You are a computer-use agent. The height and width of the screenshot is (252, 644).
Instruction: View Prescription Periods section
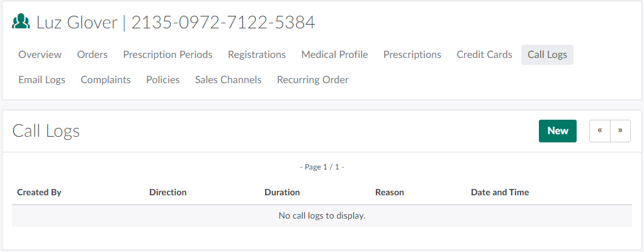pyautogui.click(x=167, y=55)
